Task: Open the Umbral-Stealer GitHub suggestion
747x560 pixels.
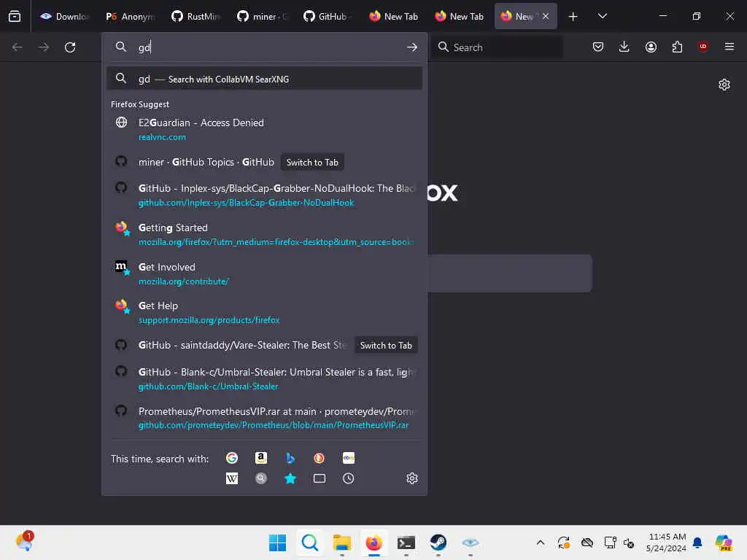Action: [264, 378]
